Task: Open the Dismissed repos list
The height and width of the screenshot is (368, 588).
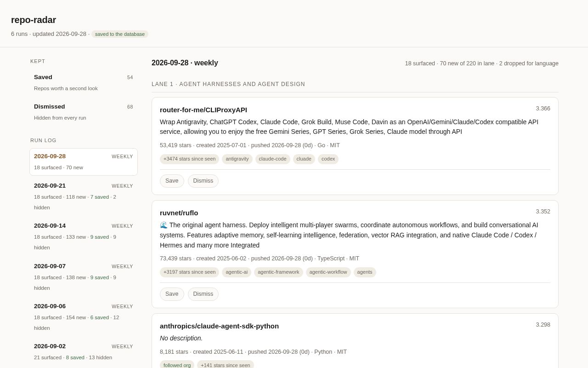Action: click(x=84, y=112)
